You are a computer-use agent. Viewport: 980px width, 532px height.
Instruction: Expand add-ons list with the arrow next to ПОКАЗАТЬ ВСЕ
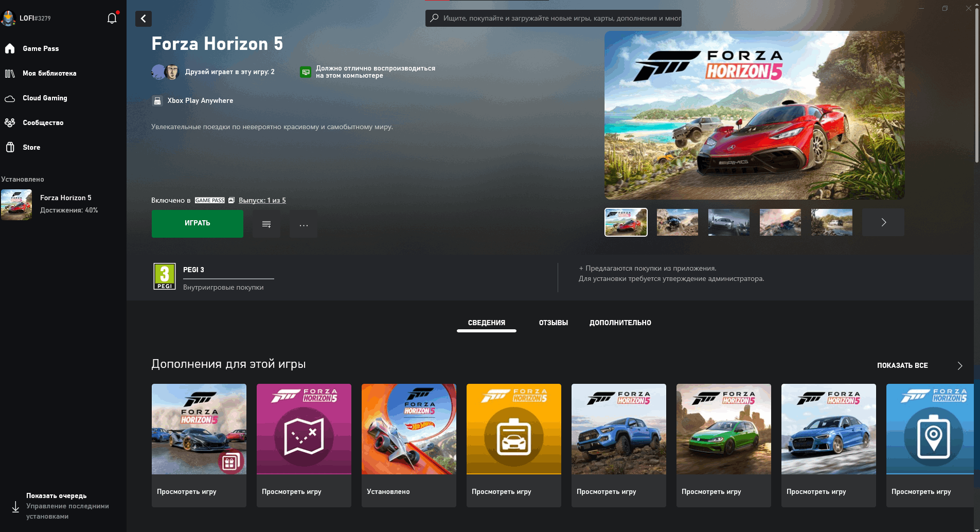pyautogui.click(x=959, y=366)
